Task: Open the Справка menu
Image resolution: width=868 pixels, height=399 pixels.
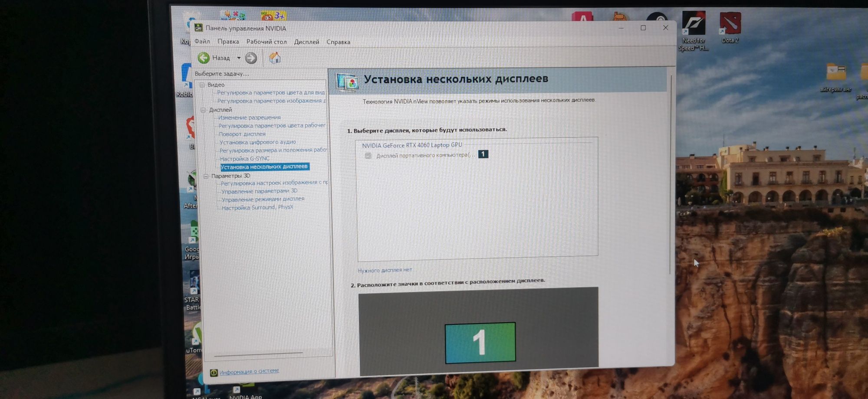Action: click(338, 42)
